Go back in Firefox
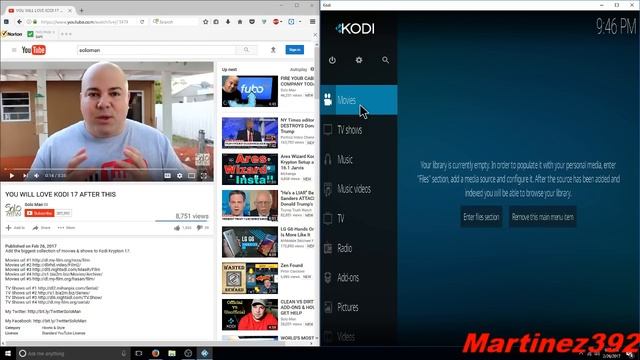The width and height of the screenshot is (640, 360). [19, 22]
